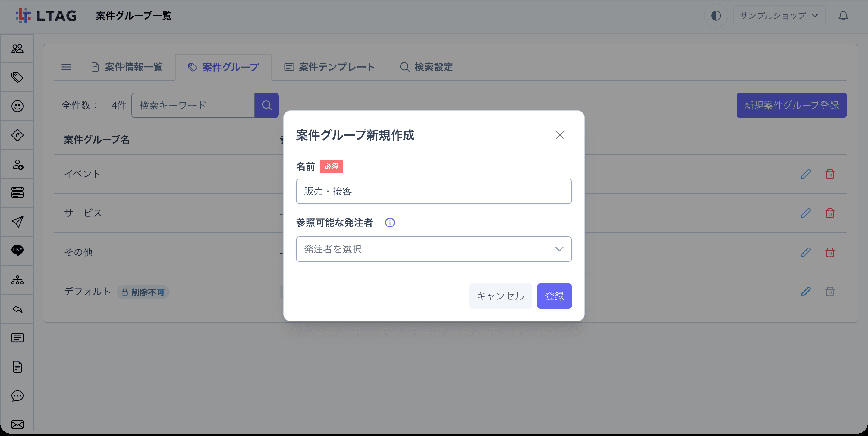Delete the イベント group with trash icon
This screenshot has height=436, width=868.
point(830,174)
